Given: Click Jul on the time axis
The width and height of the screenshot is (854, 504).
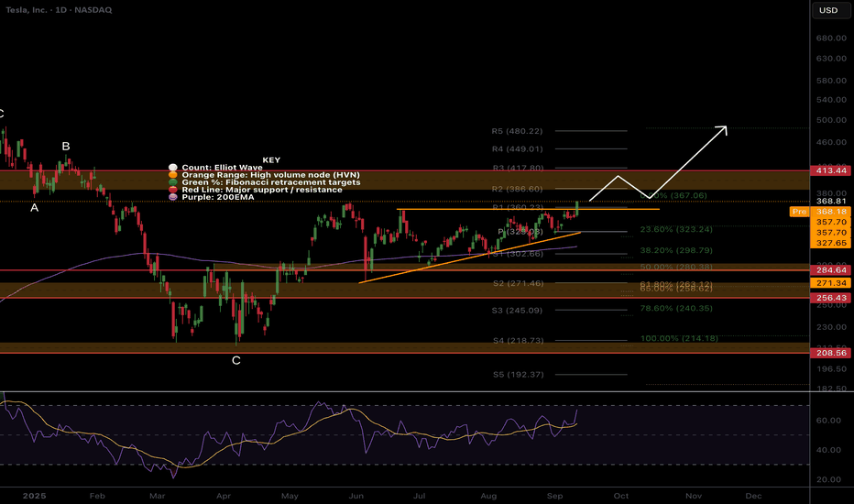Looking at the screenshot, I should pos(419,496).
